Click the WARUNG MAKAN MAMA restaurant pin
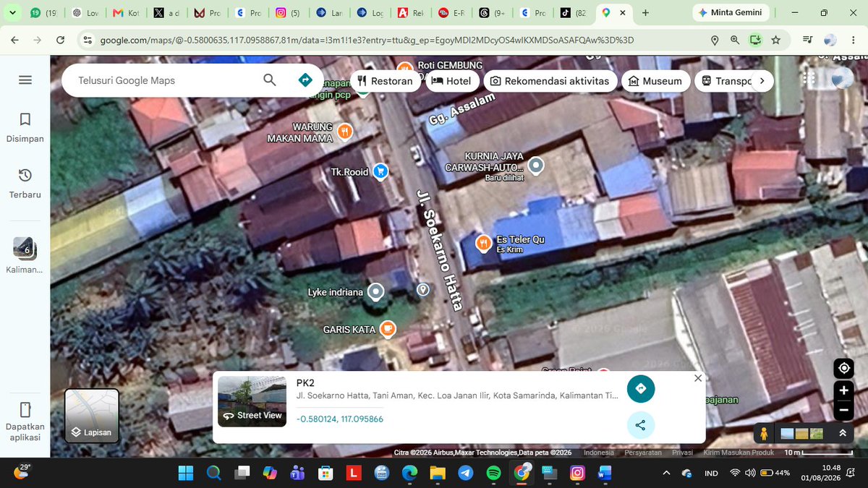 [345, 131]
